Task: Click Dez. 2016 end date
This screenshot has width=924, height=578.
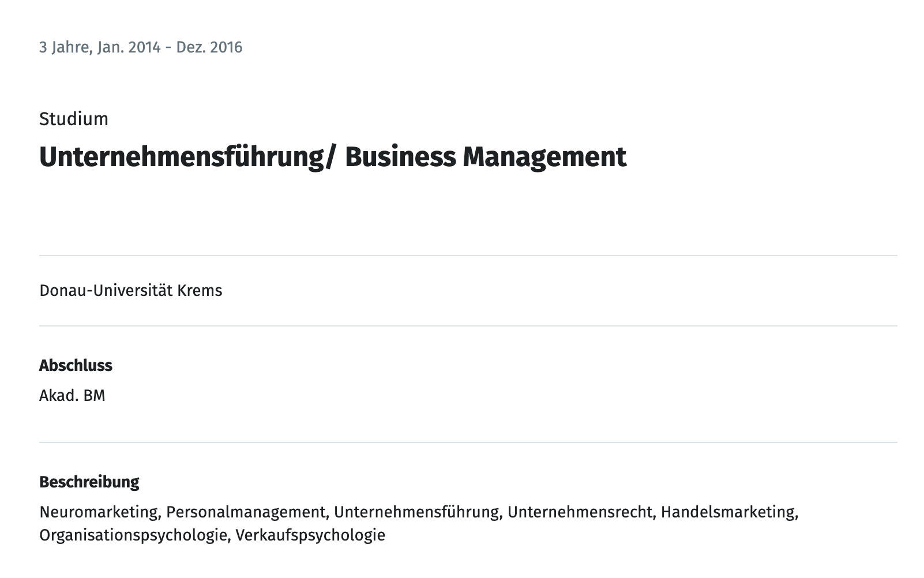Action: click(209, 47)
